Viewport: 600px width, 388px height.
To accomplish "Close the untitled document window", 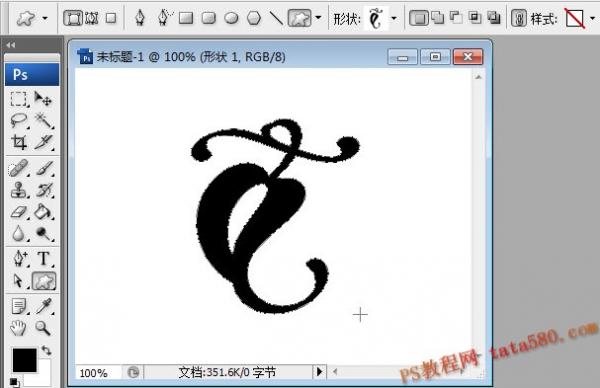I will 468,57.
